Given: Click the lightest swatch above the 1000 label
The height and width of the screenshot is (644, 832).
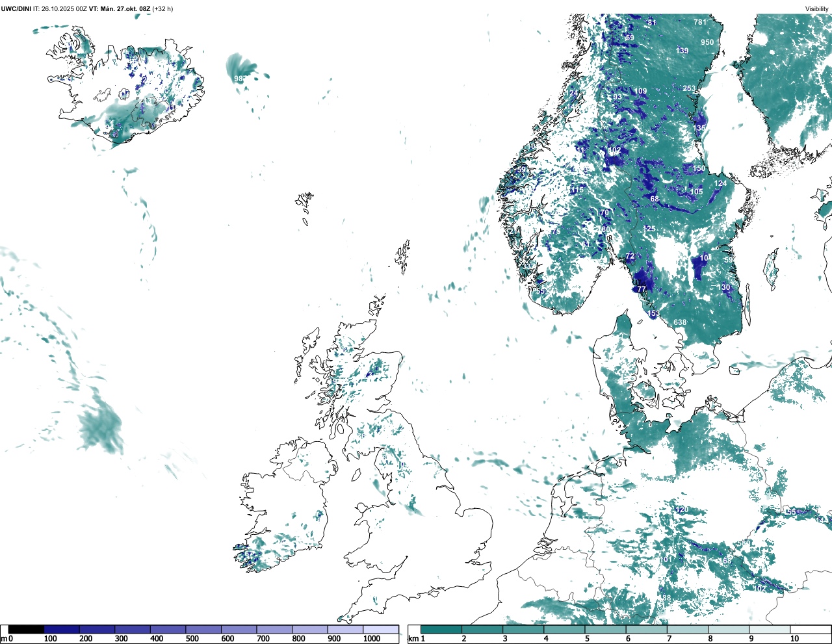Looking at the screenshot, I should click(x=381, y=629).
